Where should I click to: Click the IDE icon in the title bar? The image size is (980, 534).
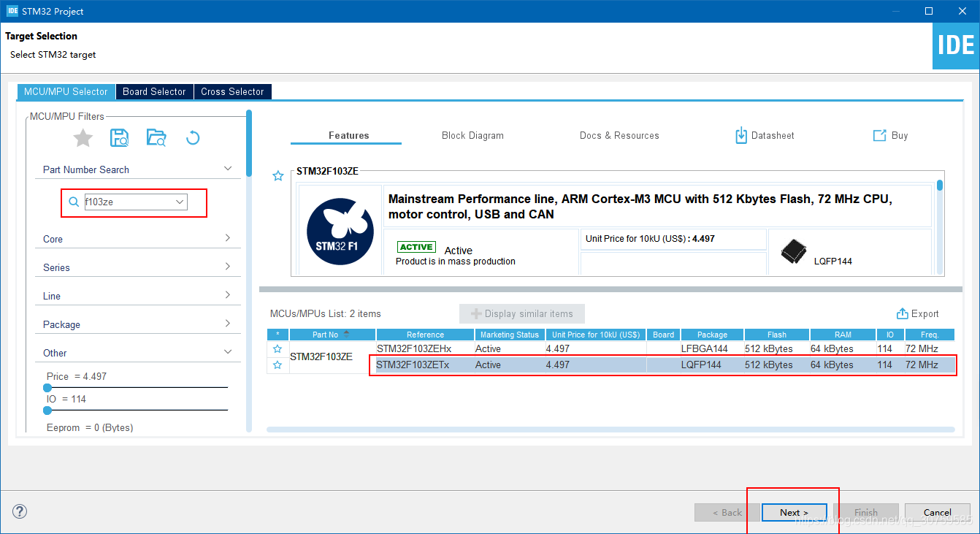click(x=12, y=11)
